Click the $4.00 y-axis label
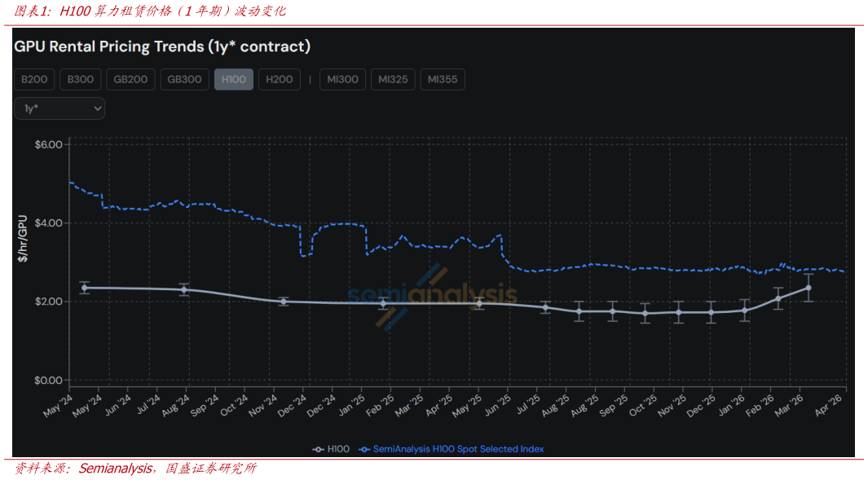This screenshot has width=868, height=480. tap(49, 223)
